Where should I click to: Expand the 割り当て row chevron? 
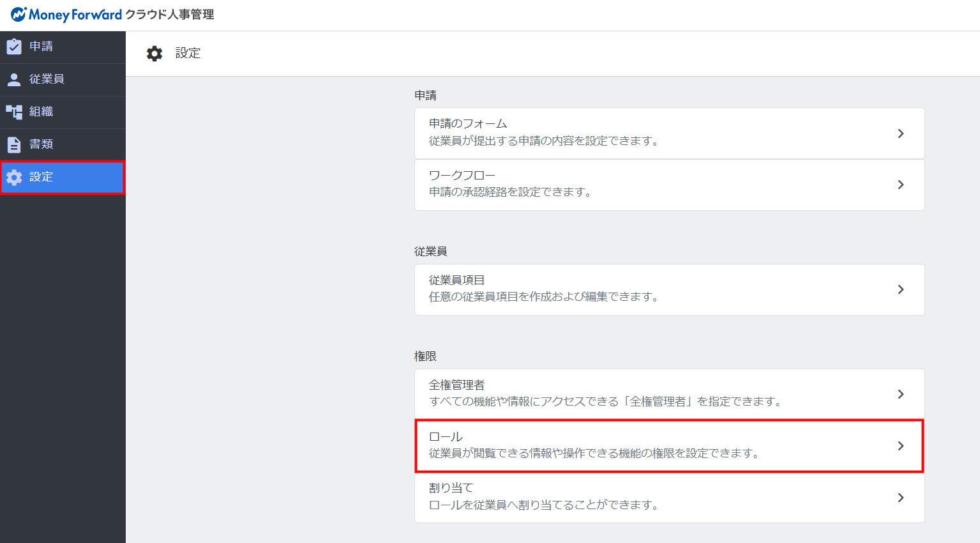901,498
